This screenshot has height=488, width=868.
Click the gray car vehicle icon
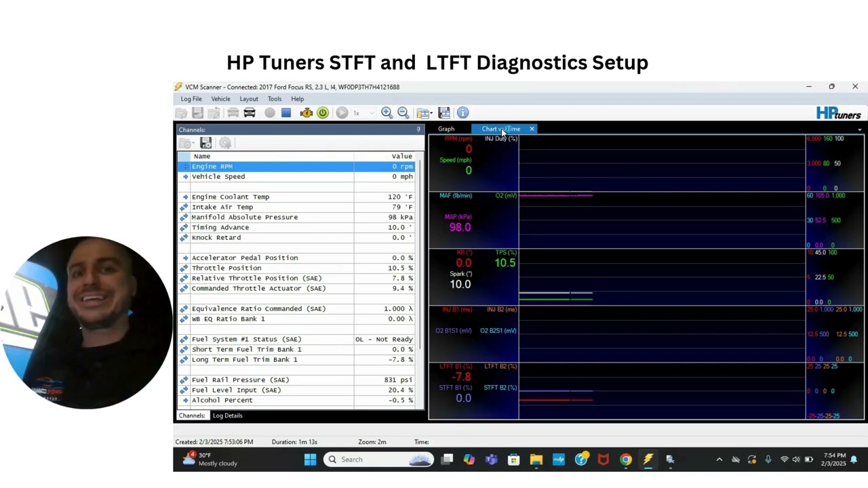point(233,113)
